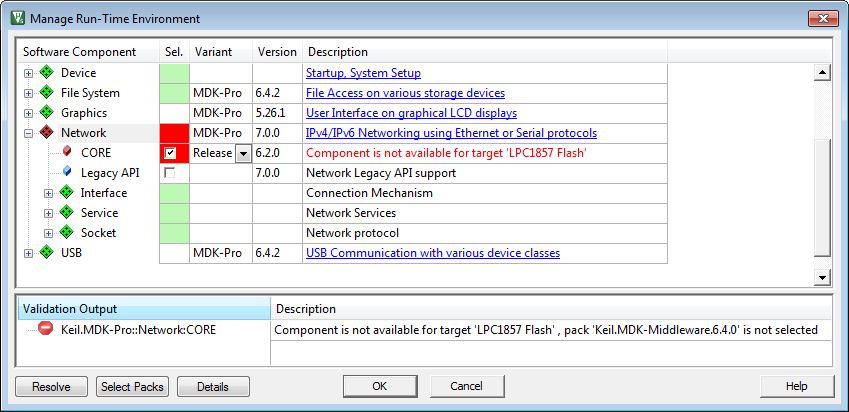849x412 pixels.
Task: Open the CORE Release variant dropdown
Action: coord(243,153)
